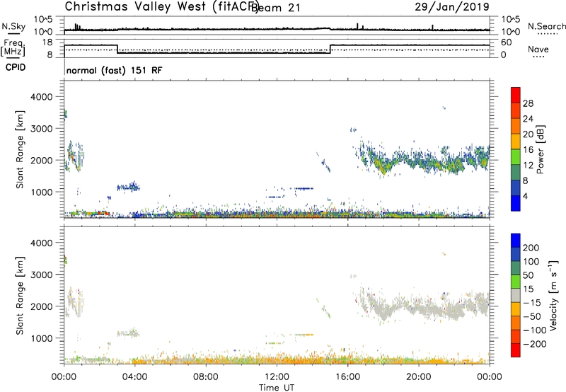Click the 'CPID' row label
The image size is (566, 392).
pos(16,67)
